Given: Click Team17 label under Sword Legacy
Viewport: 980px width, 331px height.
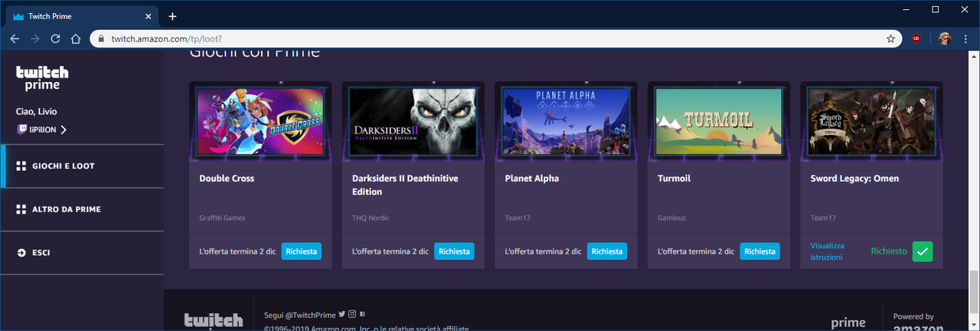Looking at the screenshot, I should pos(823,218).
